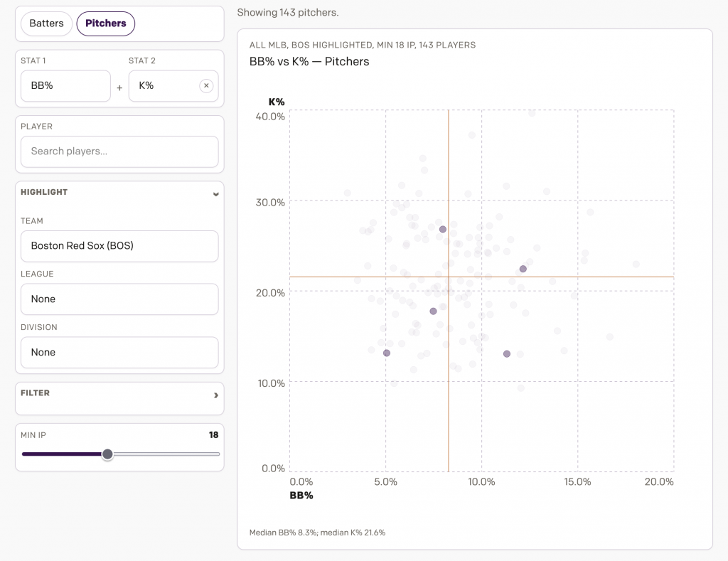The height and width of the screenshot is (561, 728).
Task: Open the Team dropdown showing Boston Red Sox
Action: point(119,246)
